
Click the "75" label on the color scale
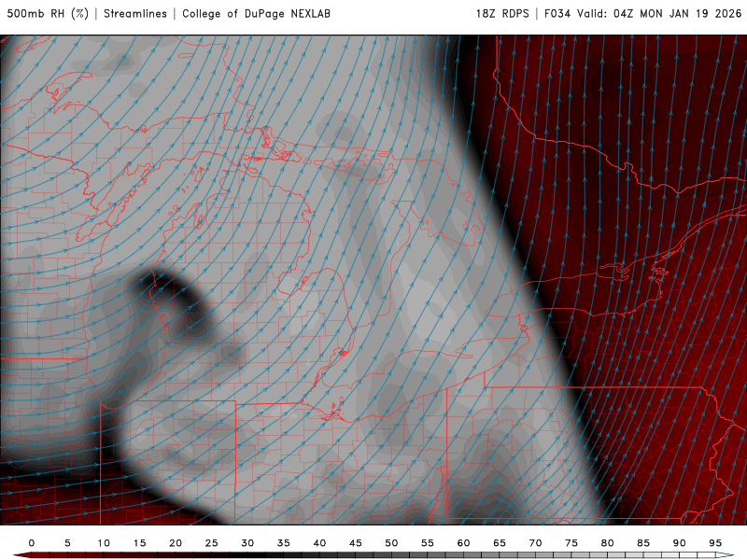click(571, 543)
